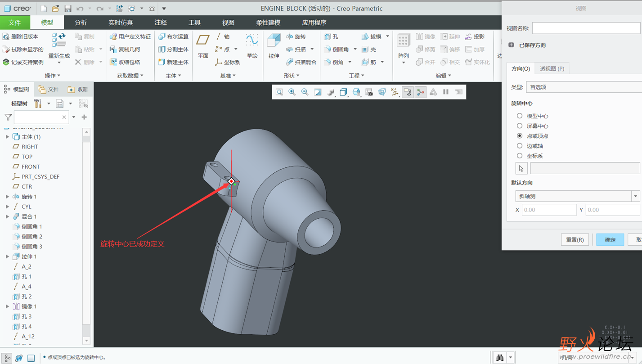Open the 透视图 (P) tab
Image resolution: width=642 pixels, height=364 pixels.
pyautogui.click(x=552, y=68)
